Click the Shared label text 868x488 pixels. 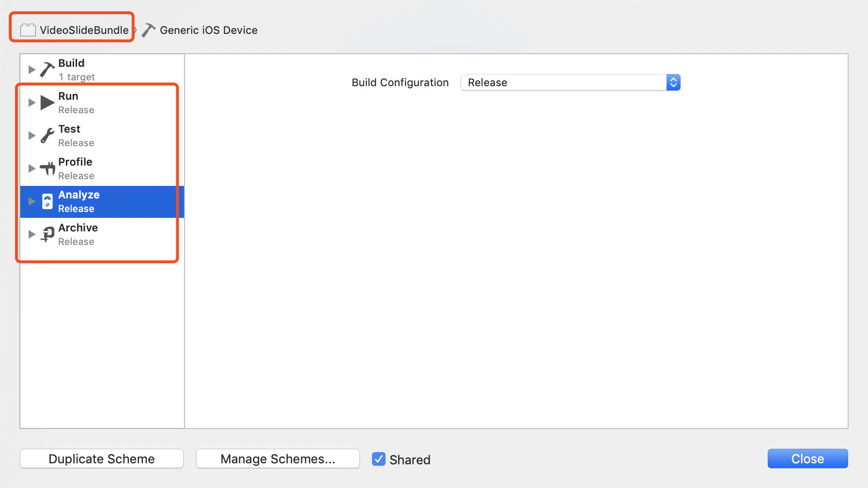click(x=410, y=459)
